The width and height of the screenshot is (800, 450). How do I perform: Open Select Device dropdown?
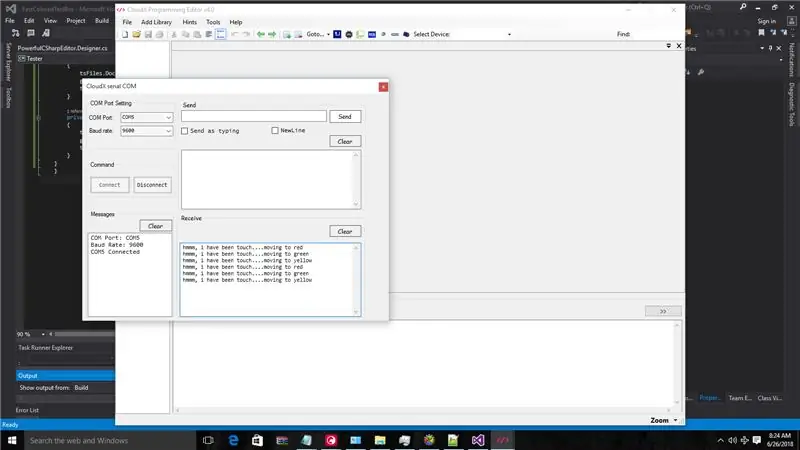[509, 34]
